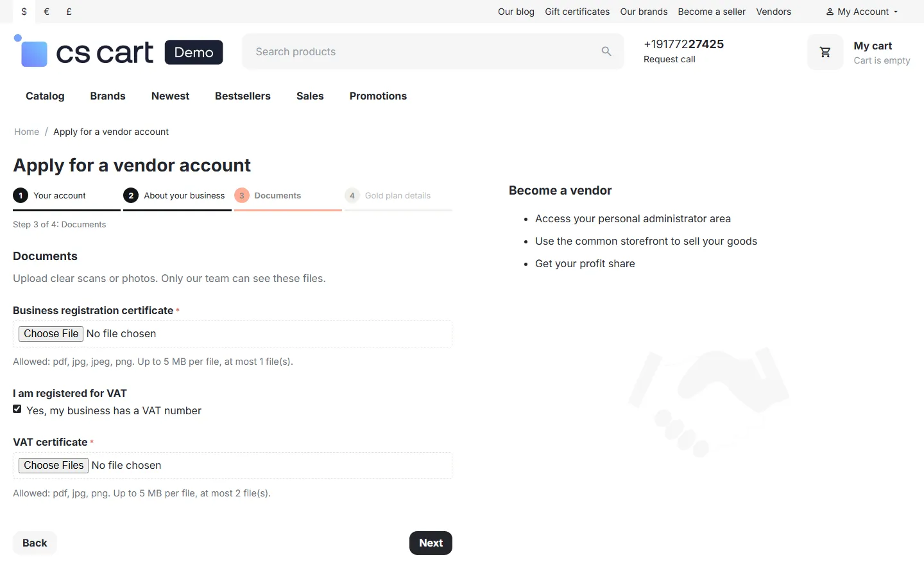
Task: Choose VAT certificate files
Action: click(x=54, y=466)
